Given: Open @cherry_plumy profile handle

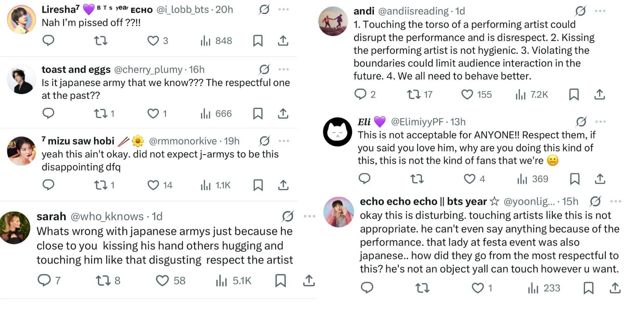Looking at the screenshot, I should click(x=148, y=69).
